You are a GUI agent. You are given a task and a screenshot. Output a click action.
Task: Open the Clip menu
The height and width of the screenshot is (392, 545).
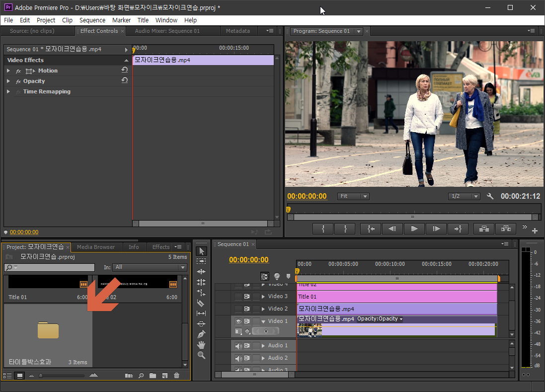click(67, 20)
